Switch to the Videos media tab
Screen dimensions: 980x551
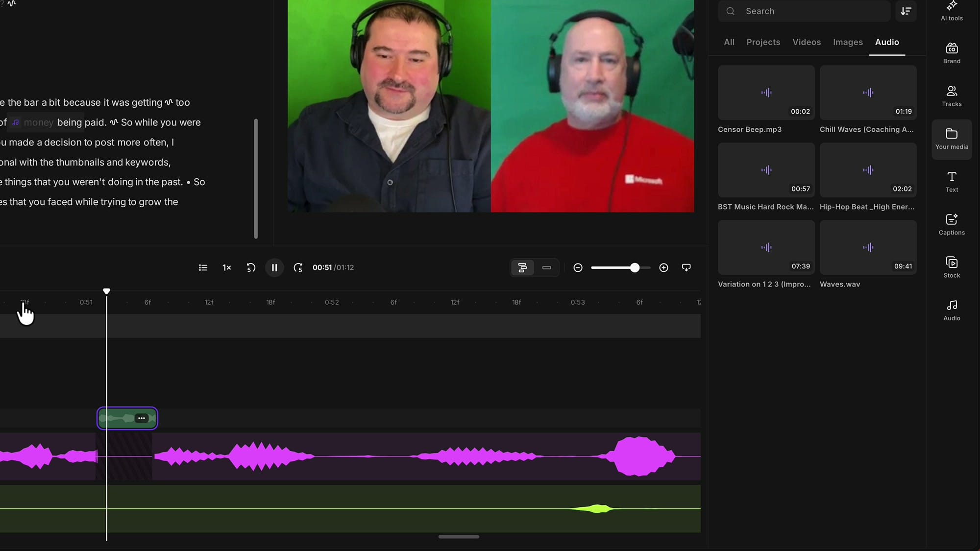point(807,42)
